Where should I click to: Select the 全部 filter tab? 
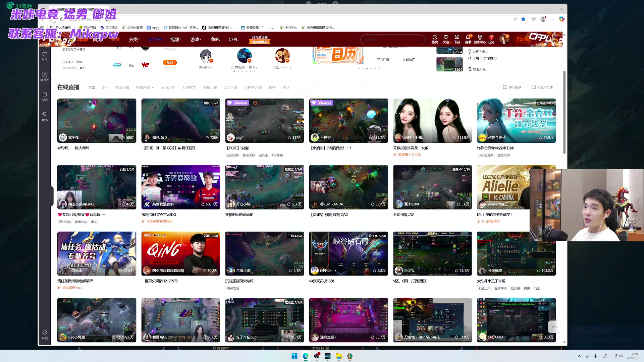point(92,87)
